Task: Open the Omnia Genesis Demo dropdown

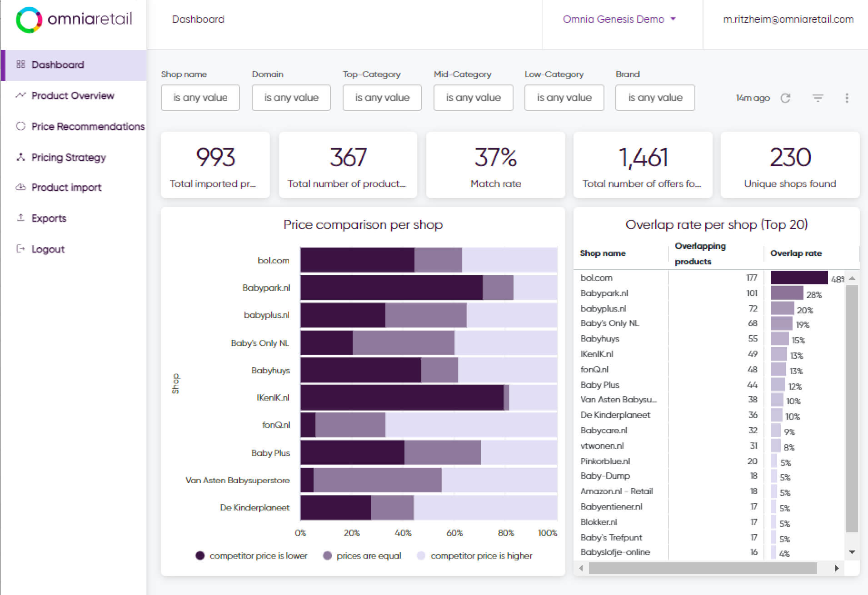Action: pyautogui.click(x=619, y=19)
